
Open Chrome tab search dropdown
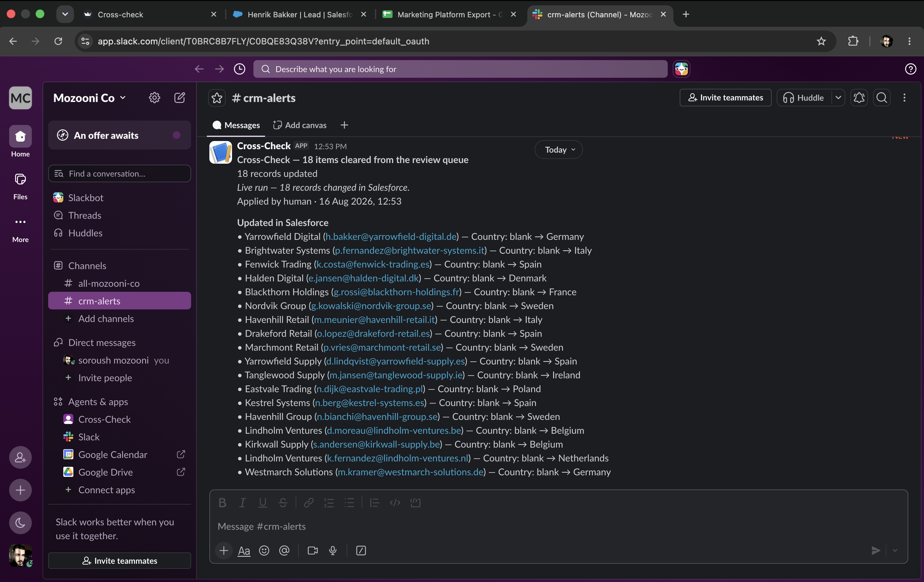pyautogui.click(x=65, y=14)
